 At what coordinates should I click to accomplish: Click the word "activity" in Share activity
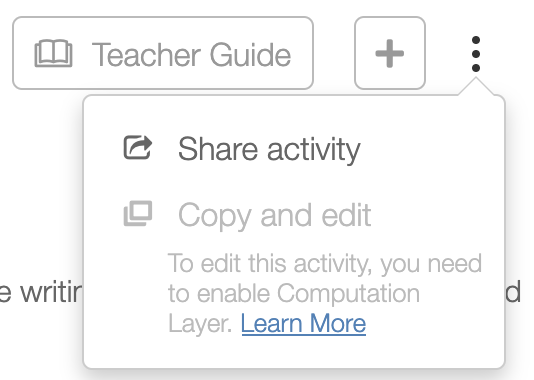(314, 149)
